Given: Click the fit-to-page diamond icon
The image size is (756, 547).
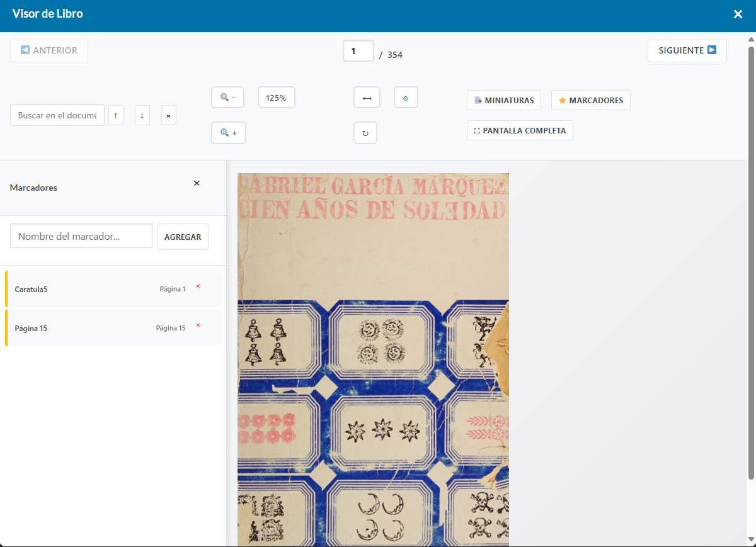Looking at the screenshot, I should (406, 98).
